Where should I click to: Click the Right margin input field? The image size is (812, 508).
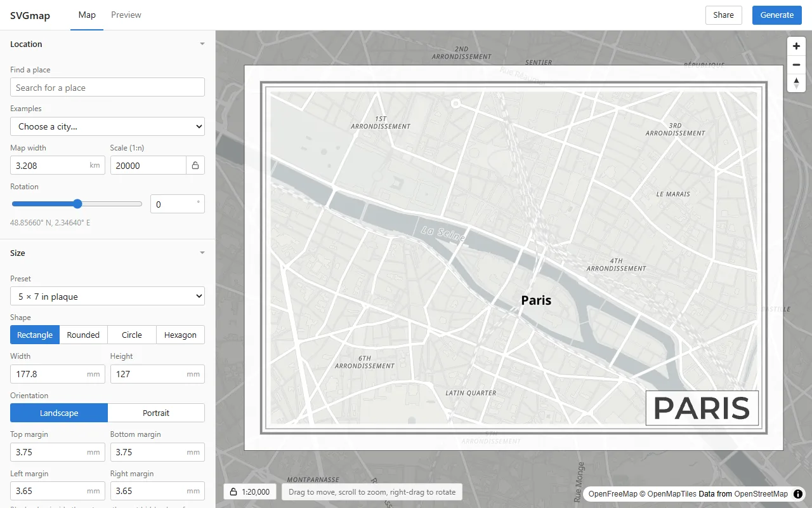pyautogui.click(x=157, y=491)
